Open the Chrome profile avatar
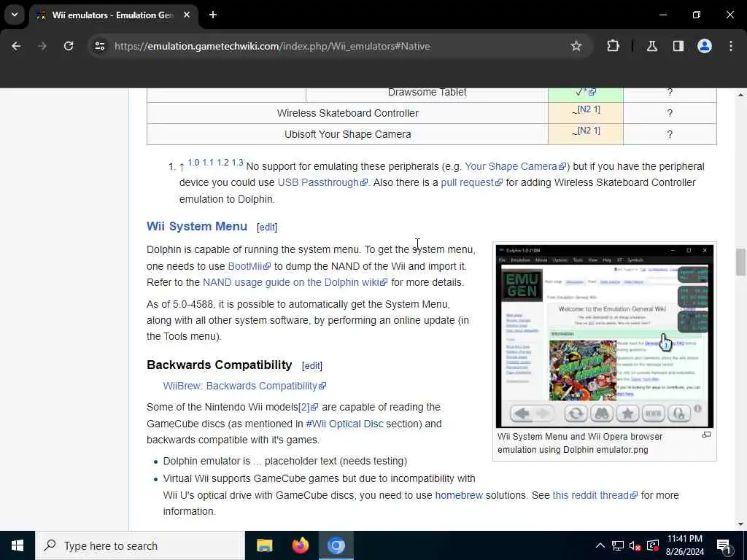This screenshot has width=747, height=560. click(704, 46)
